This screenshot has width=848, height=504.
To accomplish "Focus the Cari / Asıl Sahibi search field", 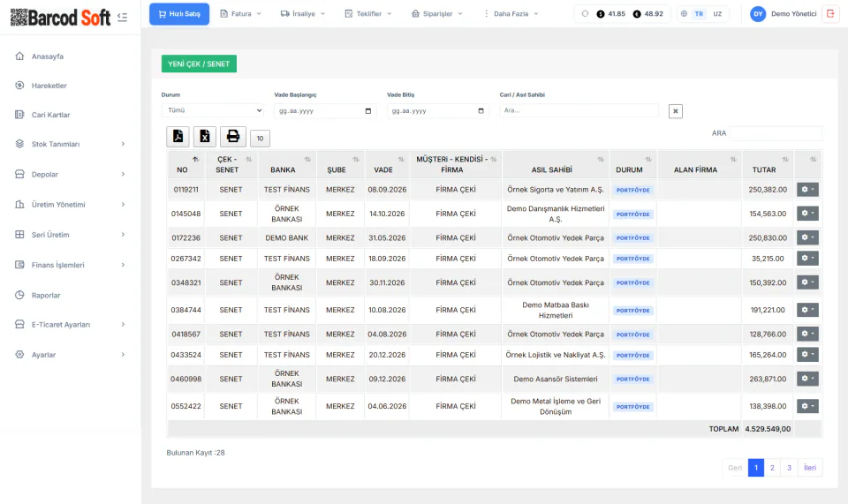I will pos(579,110).
